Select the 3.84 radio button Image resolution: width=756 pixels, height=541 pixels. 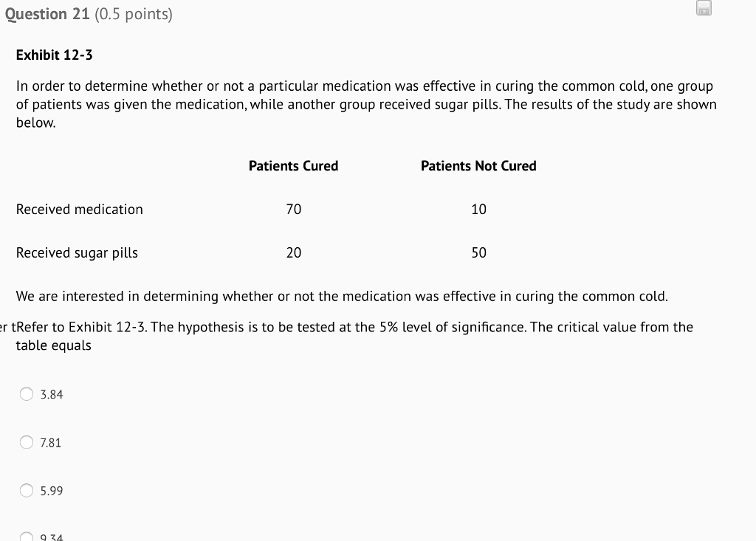tap(27, 394)
